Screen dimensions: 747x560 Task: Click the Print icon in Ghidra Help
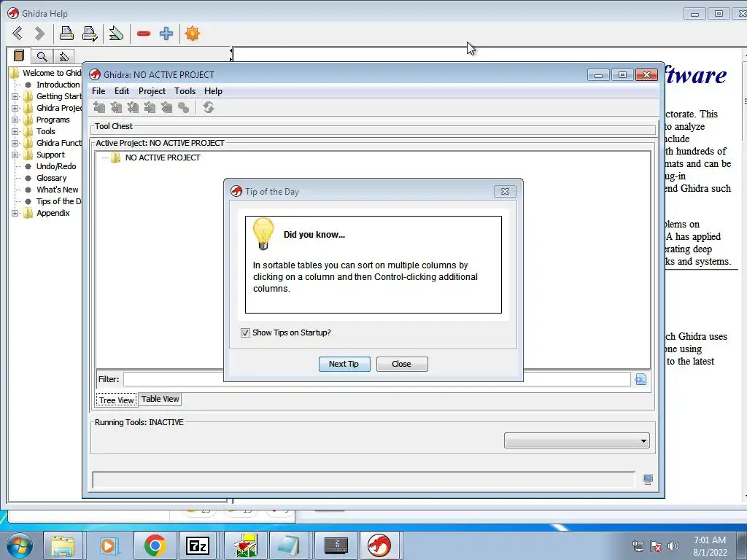[66, 34]
